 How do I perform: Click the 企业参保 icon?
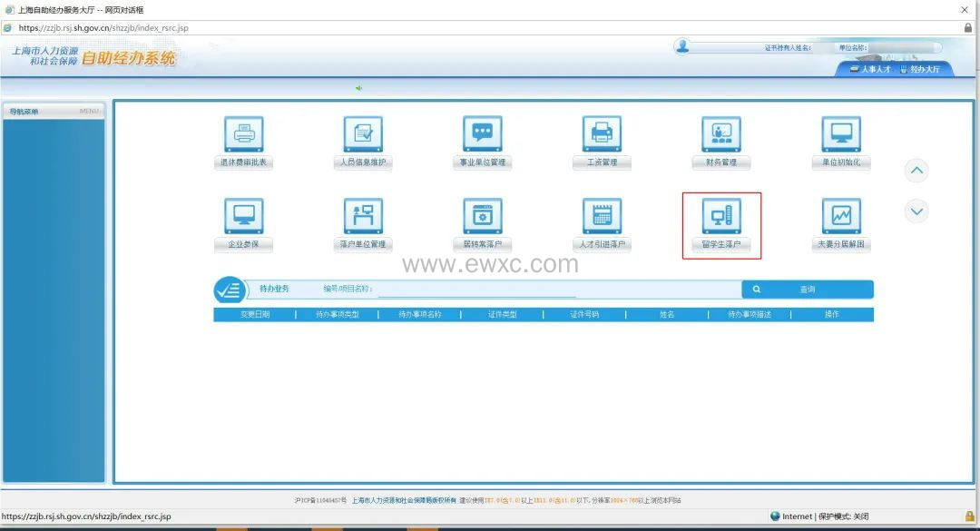(x=243, y=216)
